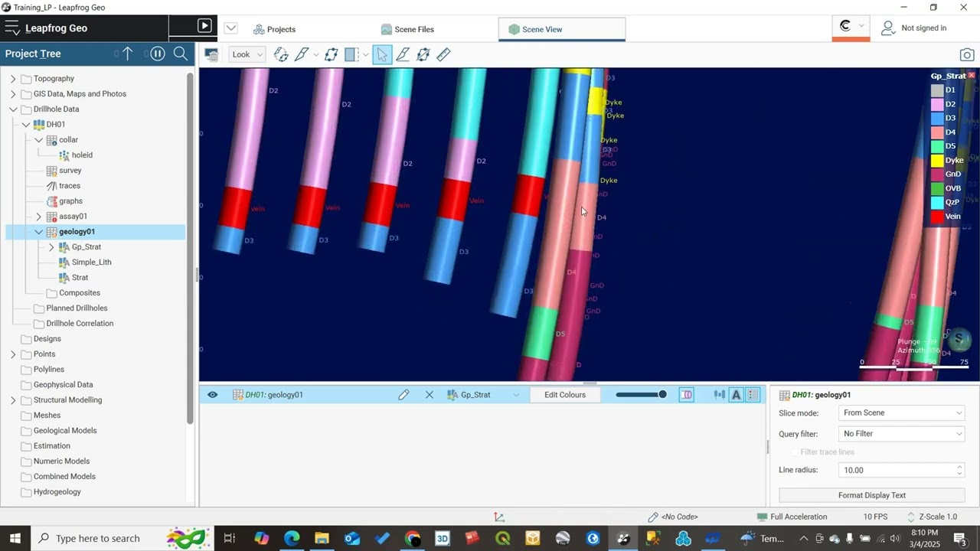Open the Seequent logo dropdown

(x=851, y=27)
